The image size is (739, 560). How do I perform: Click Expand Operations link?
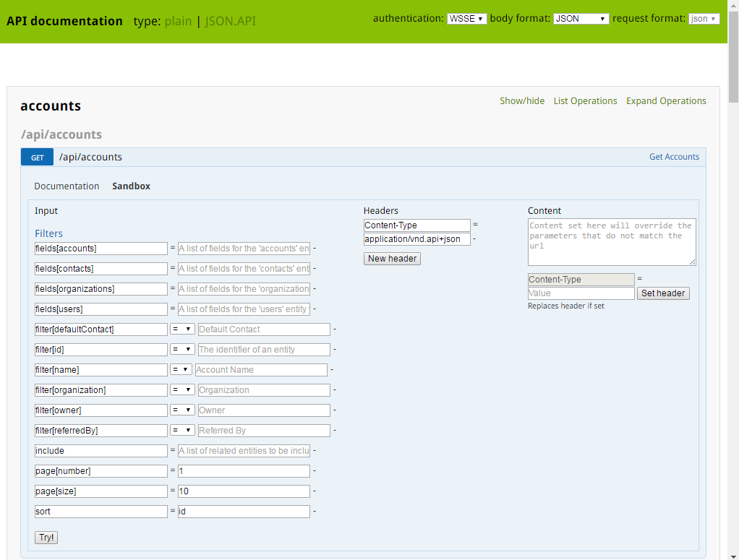coord(666,100)
